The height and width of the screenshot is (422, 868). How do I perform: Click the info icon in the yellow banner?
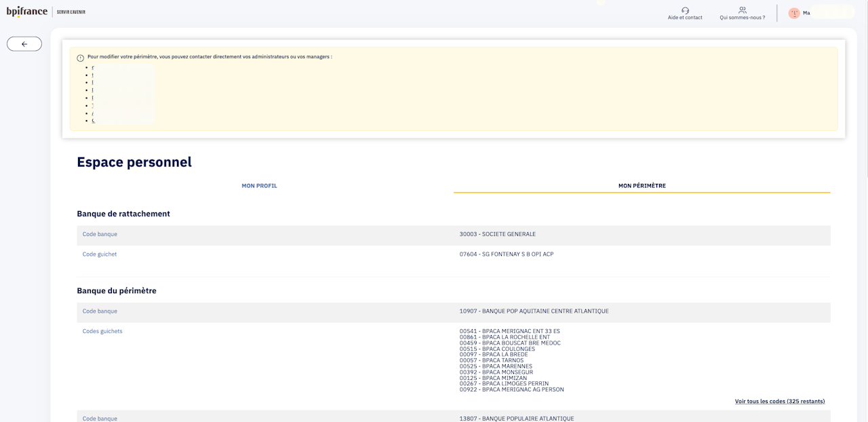coord(81,58)
